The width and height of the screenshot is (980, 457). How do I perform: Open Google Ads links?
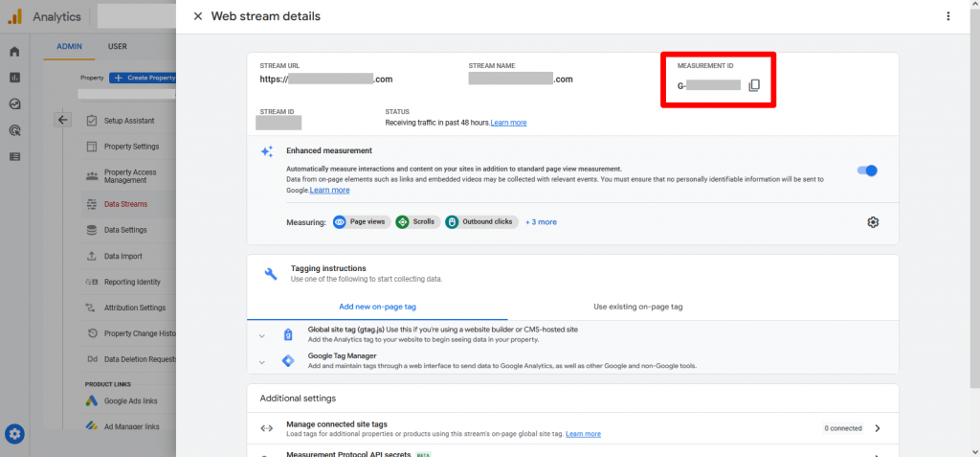(130, 400)
